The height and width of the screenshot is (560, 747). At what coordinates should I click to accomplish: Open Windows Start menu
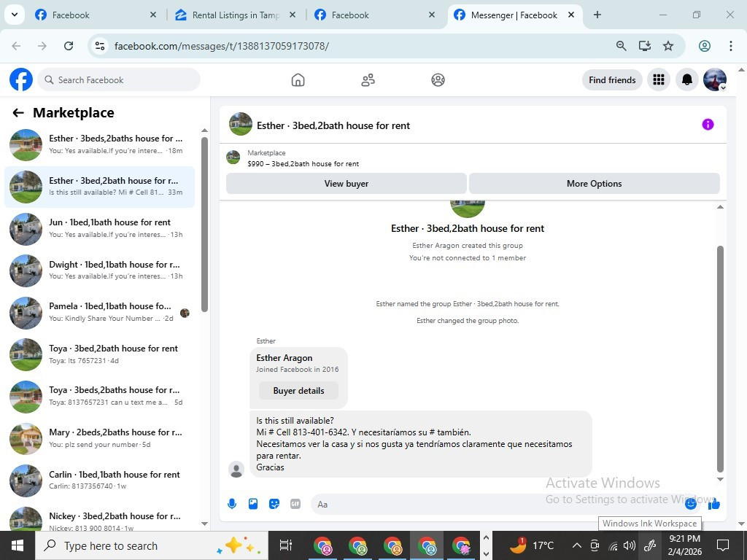[18, 545]
